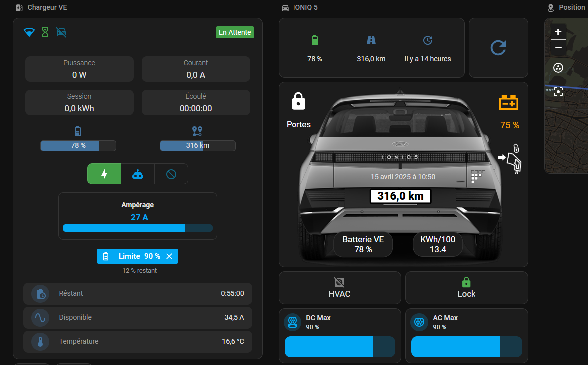
Task: Click the map fit-to-view focus button
Action: click(x=558, y=91)
